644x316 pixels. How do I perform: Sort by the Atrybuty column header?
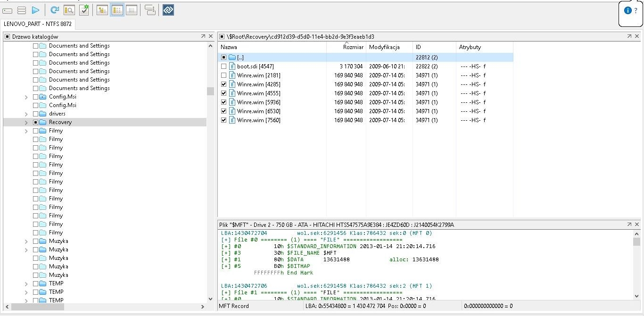484,47
